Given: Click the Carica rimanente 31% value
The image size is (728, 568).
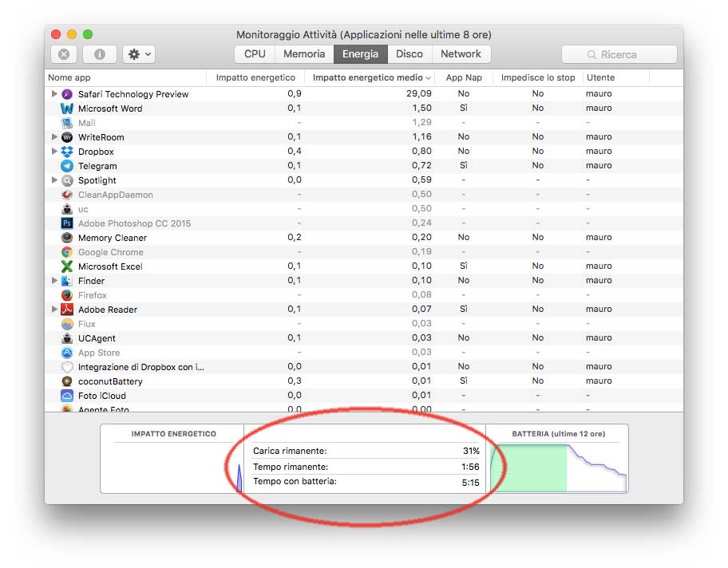Looking at the screenshot, I should (x=471, y=451).
